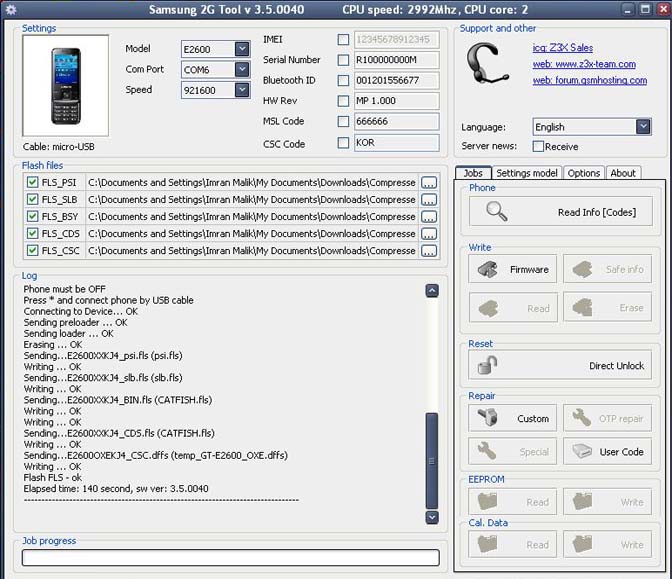Click the User Code repair button
Viewport: 672px width, 579px height.
coord(607,451)
